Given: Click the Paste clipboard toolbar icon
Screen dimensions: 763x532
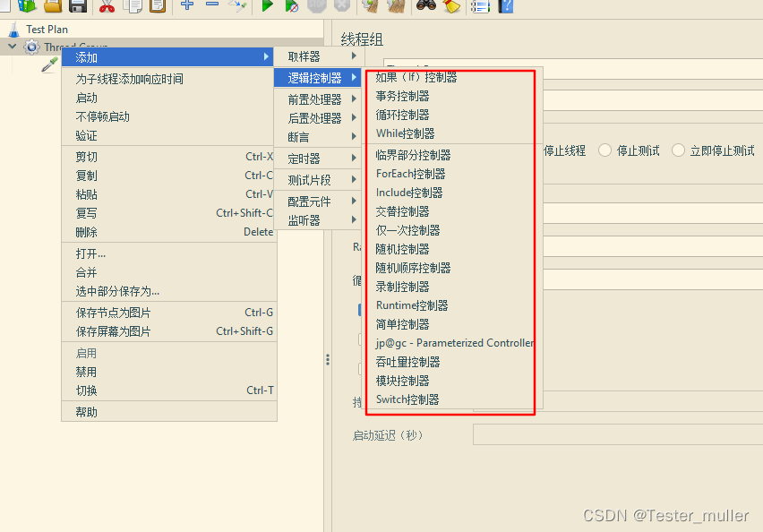Looking at the screenshot, I should click(x=158, y=4).
